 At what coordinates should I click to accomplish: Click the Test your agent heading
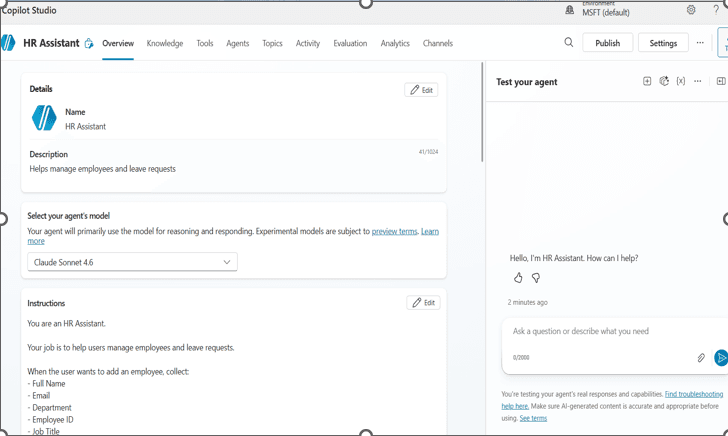click(526, 82)
